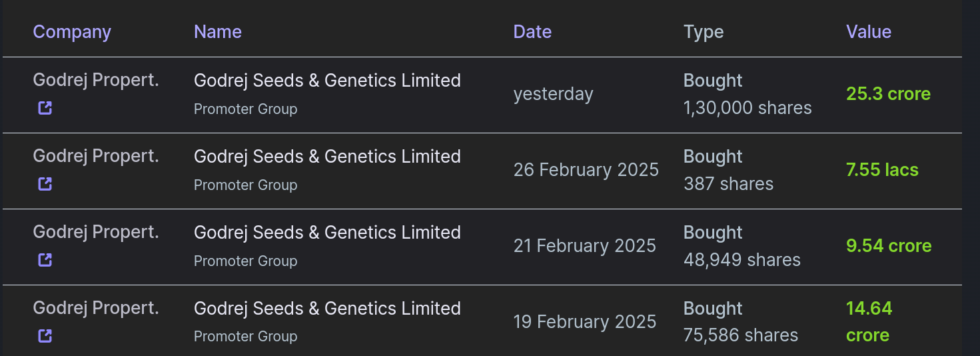Click the 14.64 crore value
980x356 pixels.
click(869, 321)
